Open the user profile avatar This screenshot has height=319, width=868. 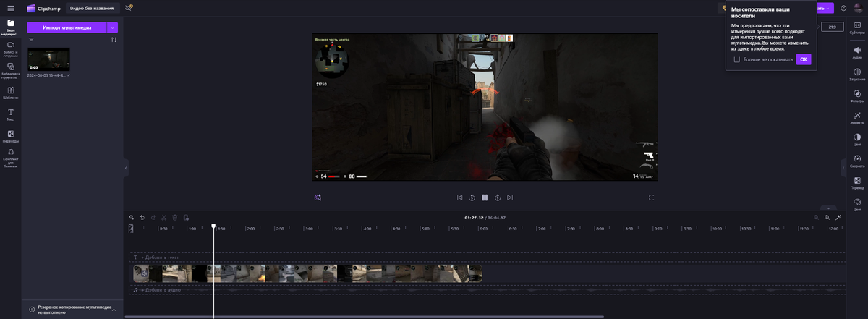coord(857,8)
